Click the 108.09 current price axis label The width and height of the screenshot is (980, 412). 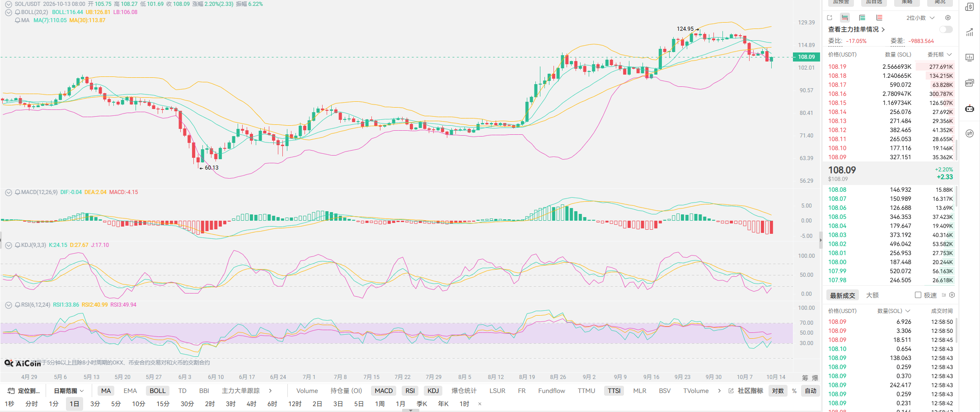coord(807,57)
